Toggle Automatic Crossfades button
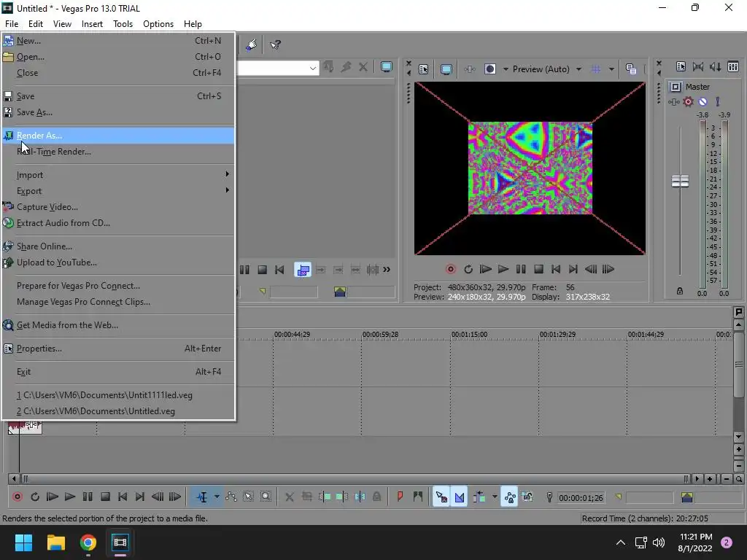 tap(460, 497)
